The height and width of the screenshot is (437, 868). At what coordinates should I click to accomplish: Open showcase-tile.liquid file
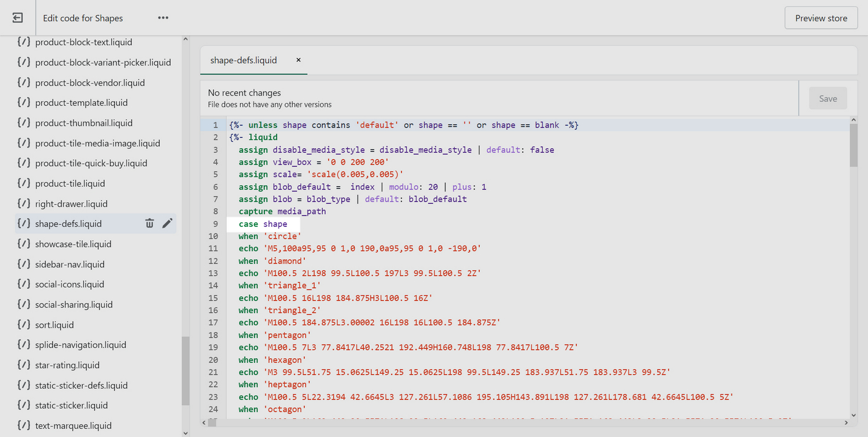pos(73,244)
